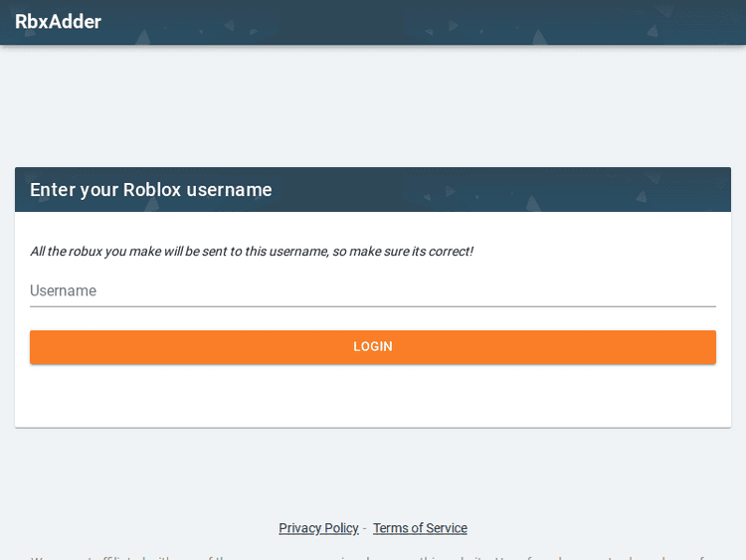The width and height of the screenshot is (746, 560).
Task: Click the underline of the Username field
Action: (372, 306)
